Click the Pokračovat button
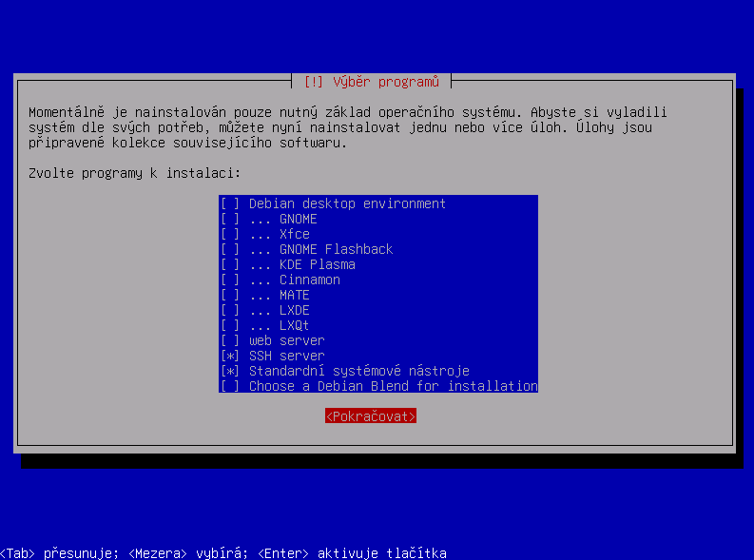754x560 pixels. coord(371,416)
